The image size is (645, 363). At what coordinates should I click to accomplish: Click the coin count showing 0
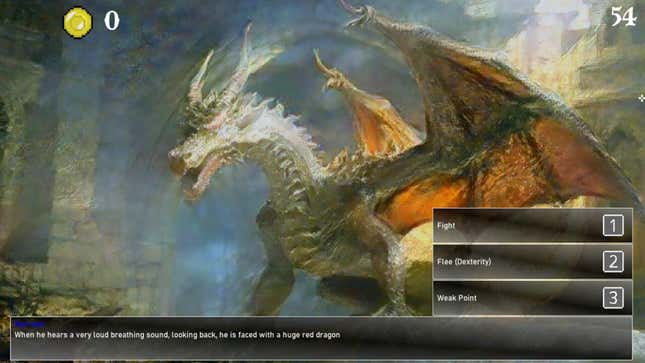click(111, 21)
